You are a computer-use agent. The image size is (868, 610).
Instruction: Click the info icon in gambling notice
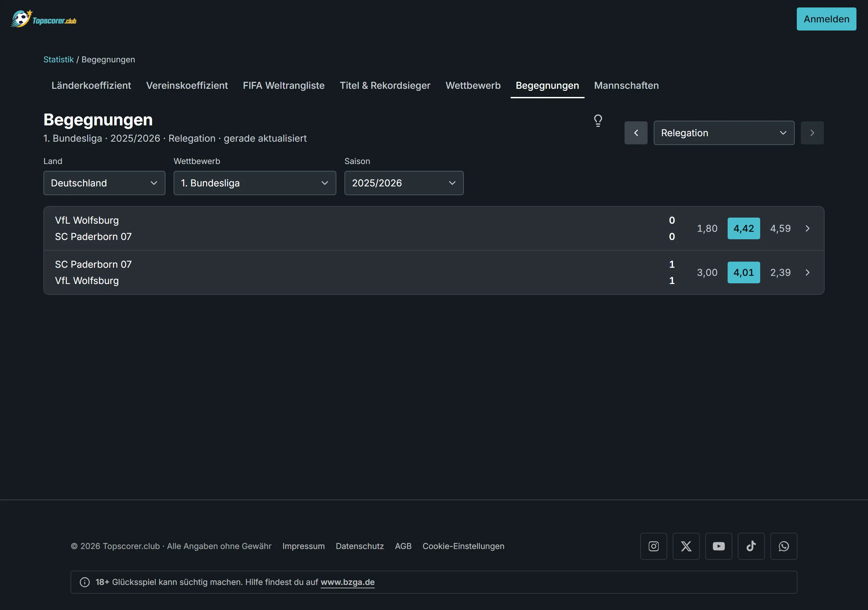click(x=85, y=582)
